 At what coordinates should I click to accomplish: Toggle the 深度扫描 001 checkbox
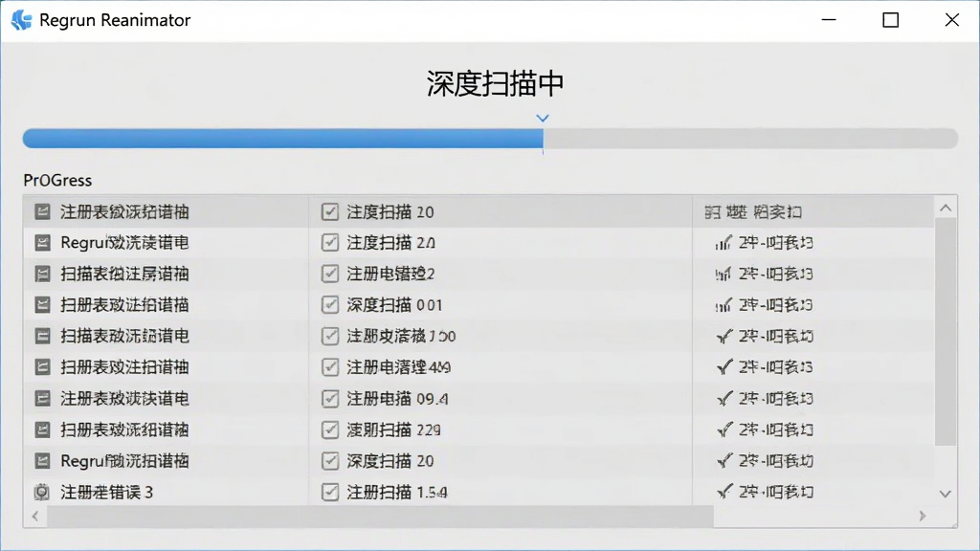coord(330,305)
